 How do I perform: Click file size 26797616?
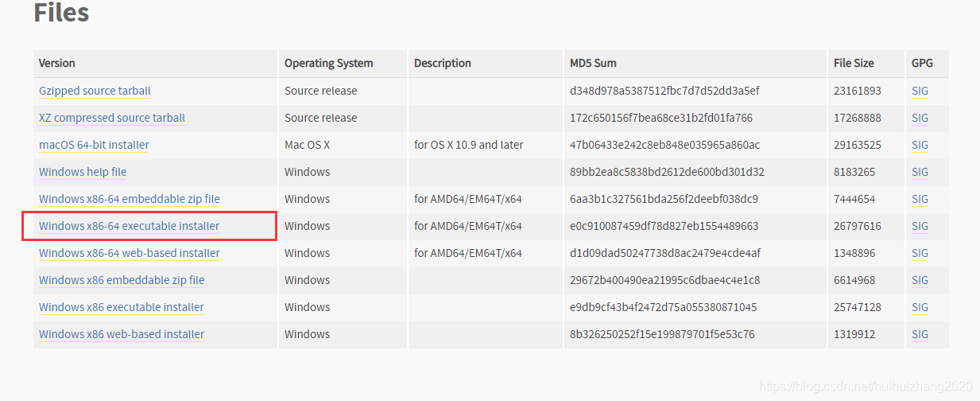click(x=858, y=226)
